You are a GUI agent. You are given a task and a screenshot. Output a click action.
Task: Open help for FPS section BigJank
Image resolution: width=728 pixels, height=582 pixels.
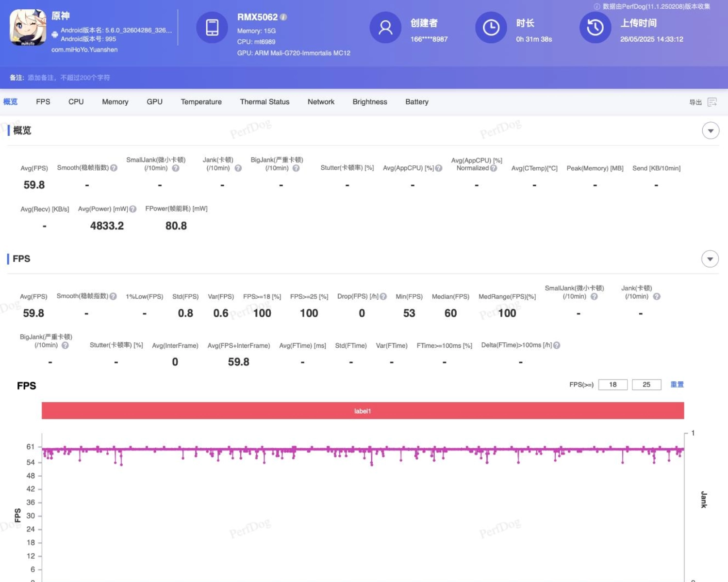65,345
